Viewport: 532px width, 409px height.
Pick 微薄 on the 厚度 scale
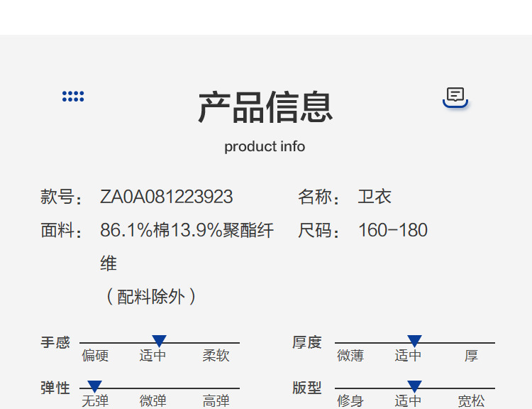[x=350, y=356]
